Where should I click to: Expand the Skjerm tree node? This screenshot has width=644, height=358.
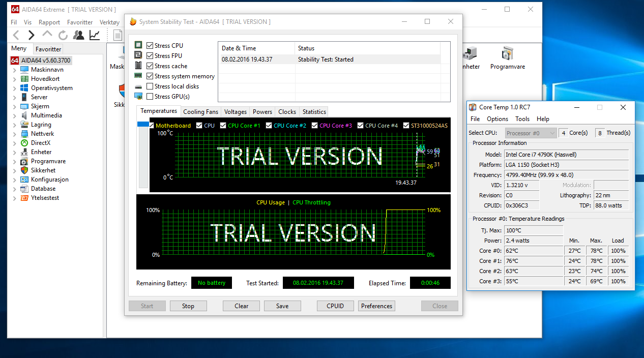(14, 106)
